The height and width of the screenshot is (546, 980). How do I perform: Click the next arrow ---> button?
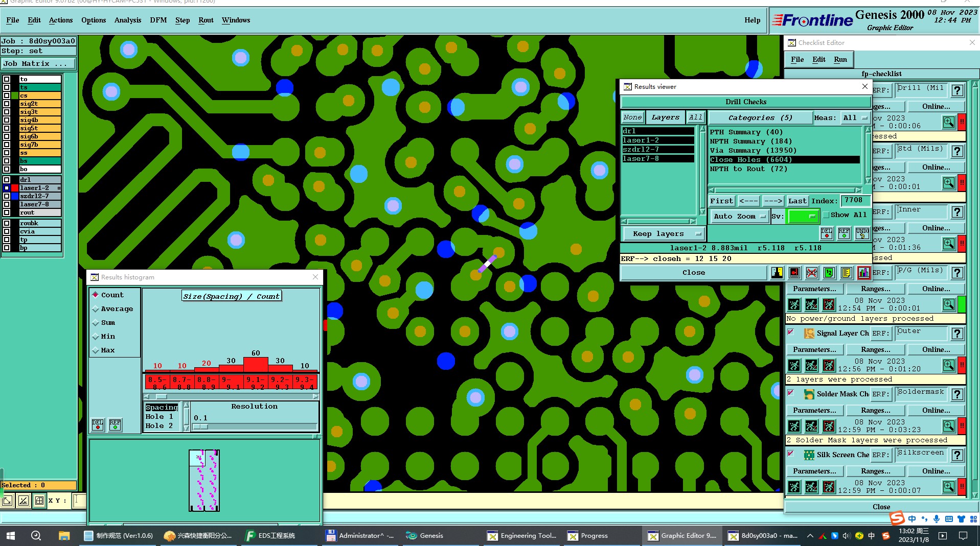coord(773,201)
